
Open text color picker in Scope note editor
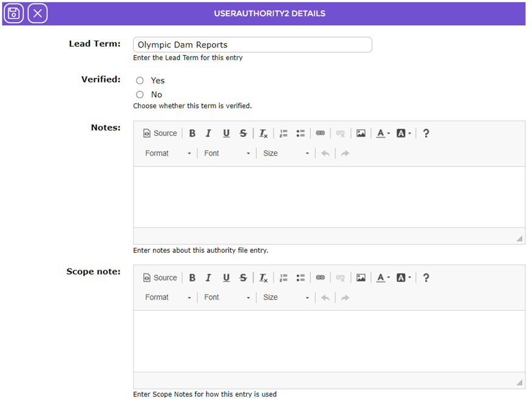383,278
